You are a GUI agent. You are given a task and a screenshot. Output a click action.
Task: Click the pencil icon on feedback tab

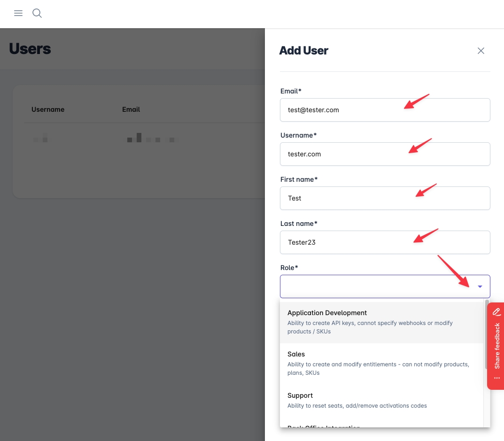pos(497,312)
